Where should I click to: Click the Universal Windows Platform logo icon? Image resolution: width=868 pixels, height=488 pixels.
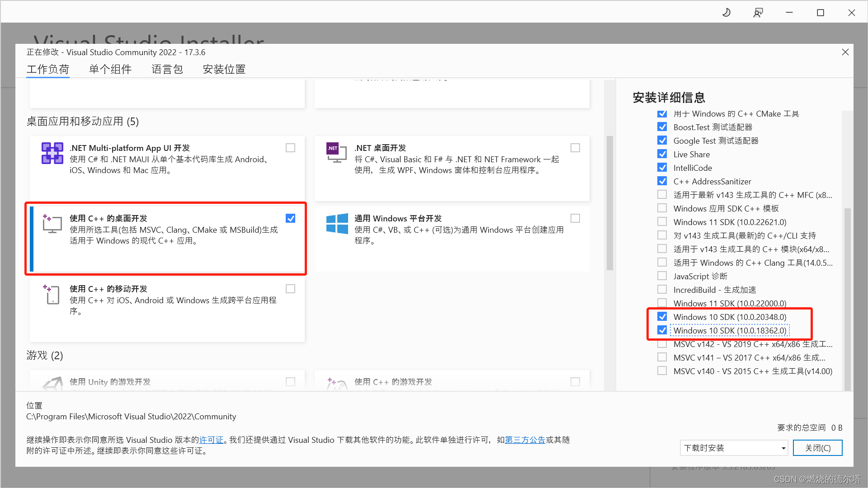point(337,224)
